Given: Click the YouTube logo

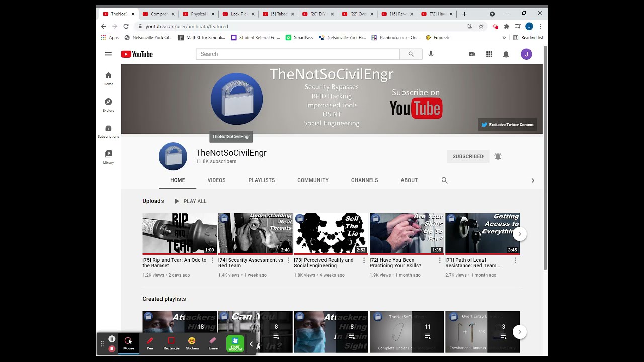Looking at the screenshot, I should [x=137, y=54].
